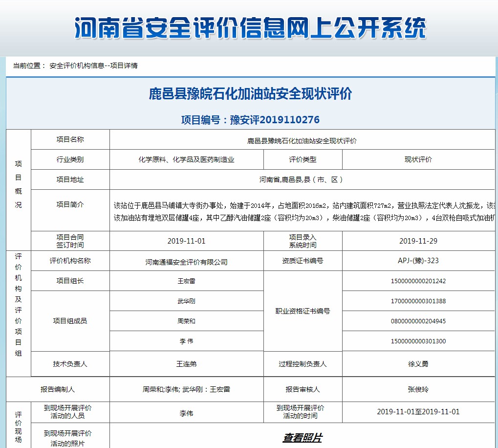
Task: Click the 项目名称 label cell
Action: pyautogui.click(x=70, y=139)
